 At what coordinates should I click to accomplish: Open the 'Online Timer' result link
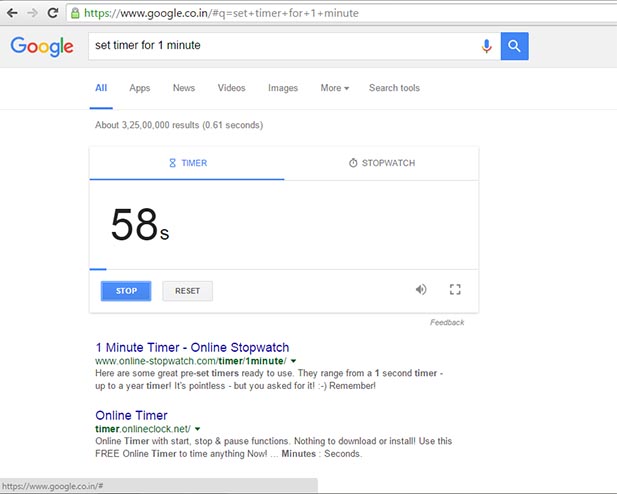tap(131, 415)
